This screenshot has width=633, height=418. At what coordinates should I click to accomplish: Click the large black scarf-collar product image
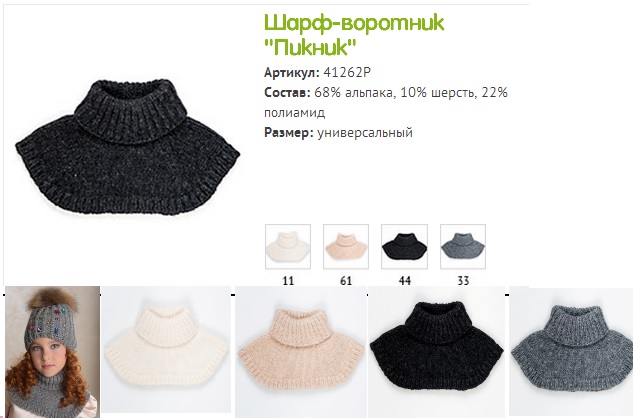[x=128, y=147]
